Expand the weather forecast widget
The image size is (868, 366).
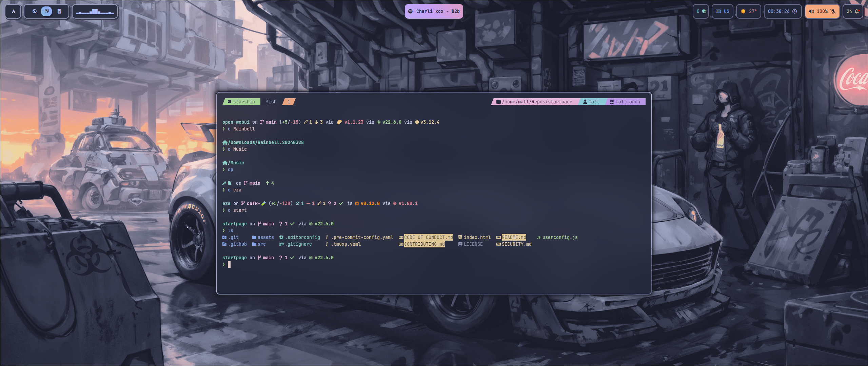[x=749, y=11]
